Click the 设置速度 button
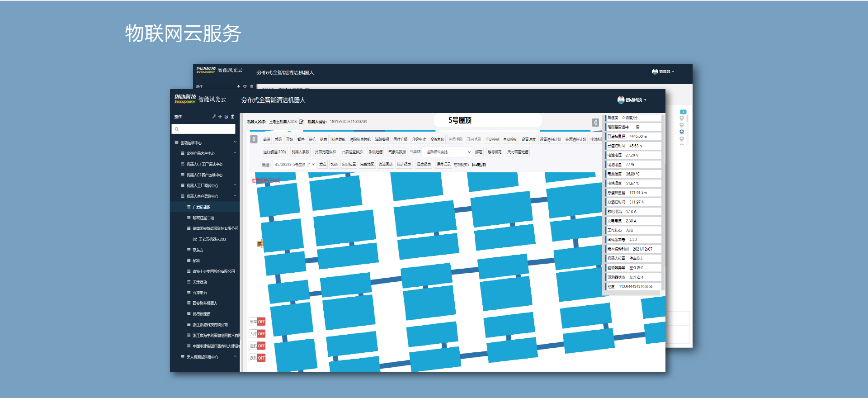The width and height of the screenshot is (868, 398). (x=528, y=139)
